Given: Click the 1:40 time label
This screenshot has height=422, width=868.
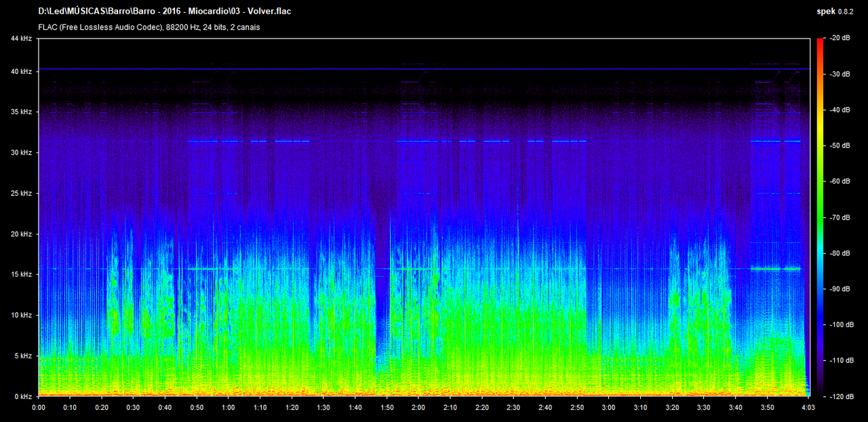Looking at the screenshot, I should point(355,408).
